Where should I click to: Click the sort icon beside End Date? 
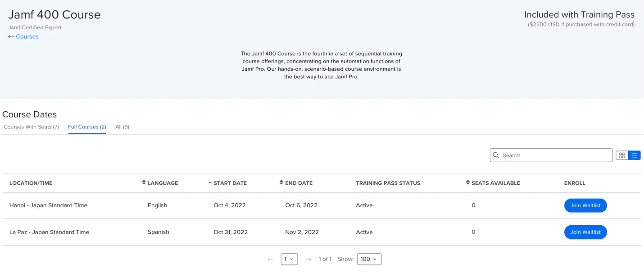[281, 182]
